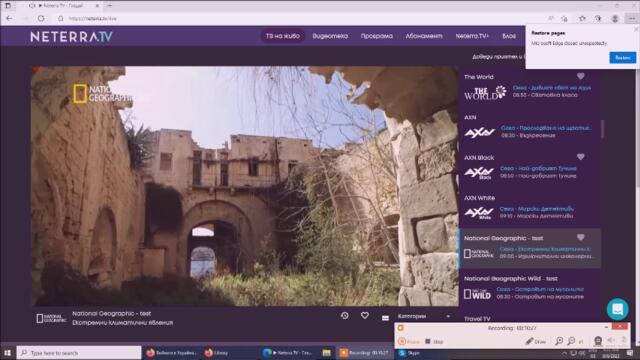This screenshot has height=360, width=640.
Task: Open the Абонамент menu item
Action: tap(424, 36)
